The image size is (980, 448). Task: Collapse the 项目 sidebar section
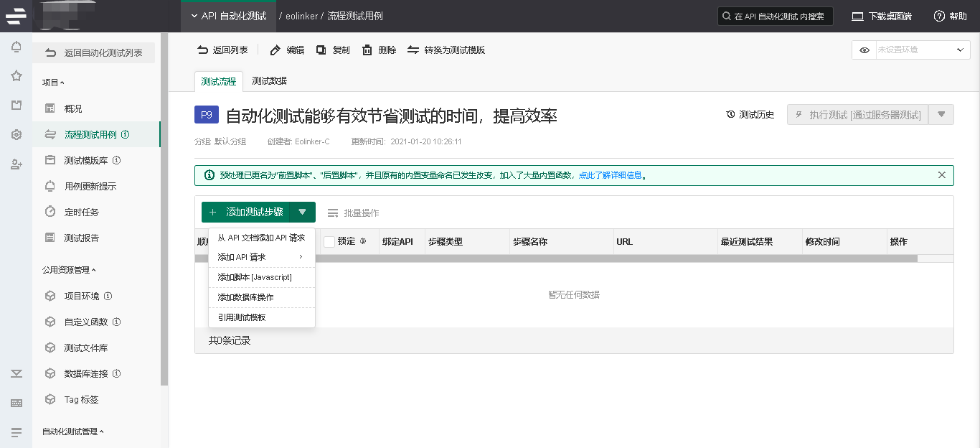click(53, 83)
